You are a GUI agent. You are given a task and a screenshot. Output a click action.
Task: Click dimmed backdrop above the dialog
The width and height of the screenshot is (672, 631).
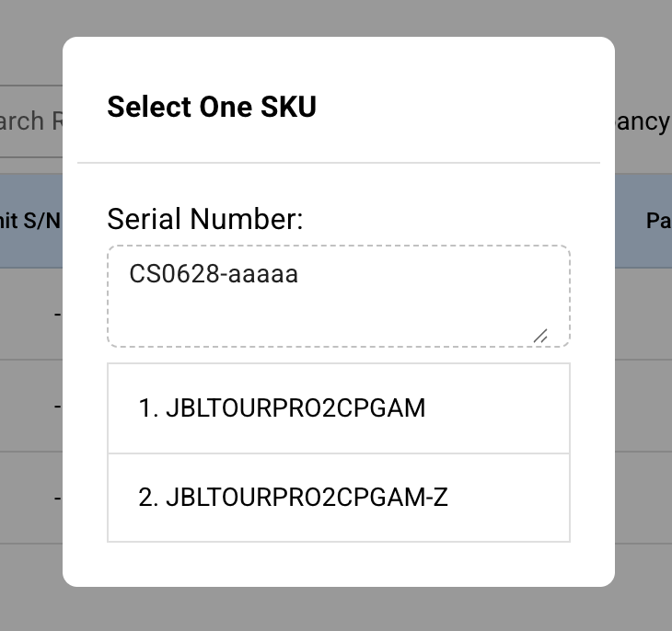coord(336,17)
